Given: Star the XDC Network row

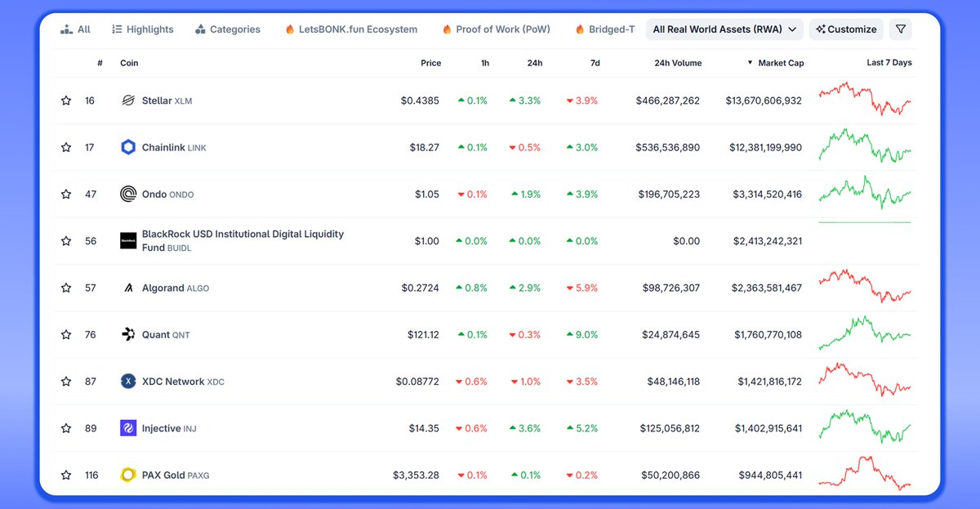Looking at the screenshot, I should tap(66, 382).
